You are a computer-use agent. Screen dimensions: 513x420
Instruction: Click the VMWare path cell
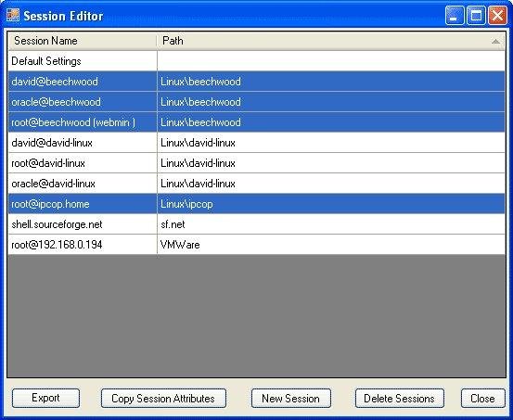(331, 245)
